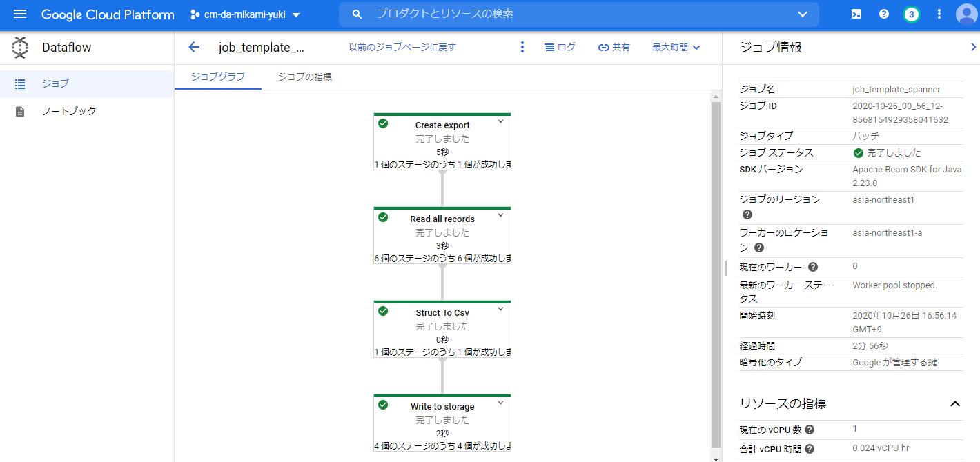Open the utilities three-dot menu near the avatar
This screenshot has width=980, height=462.
(x=938, y=14)
